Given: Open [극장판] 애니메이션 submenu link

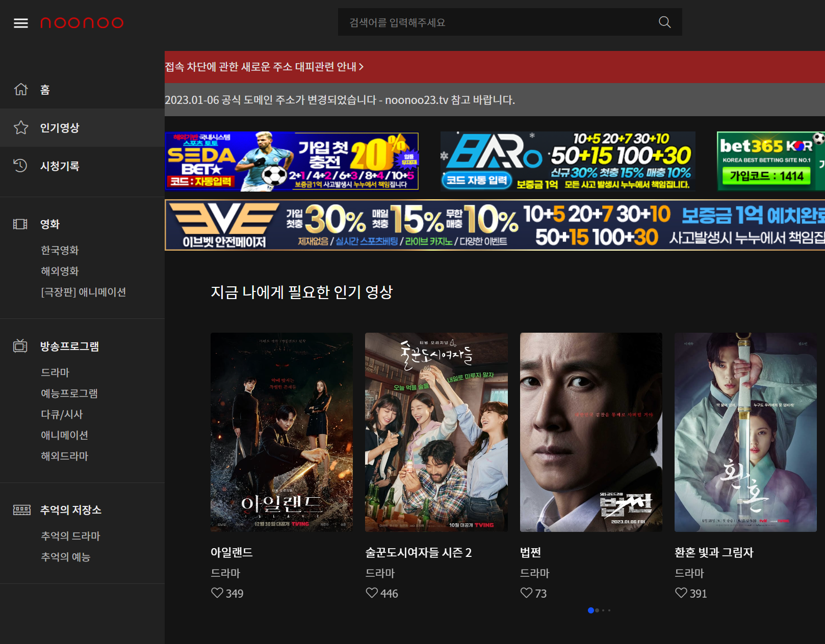Looking at the screenshot, I should coord(83,292).
